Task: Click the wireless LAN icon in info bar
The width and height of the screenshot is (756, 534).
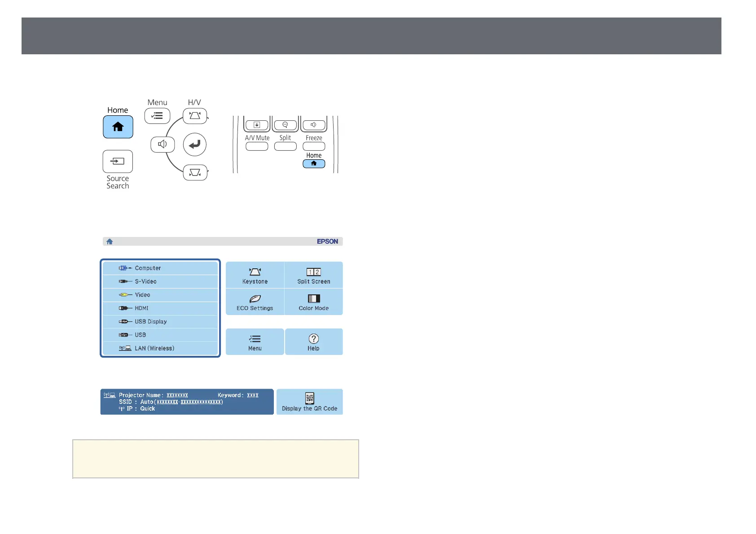Action: [110, 395]
